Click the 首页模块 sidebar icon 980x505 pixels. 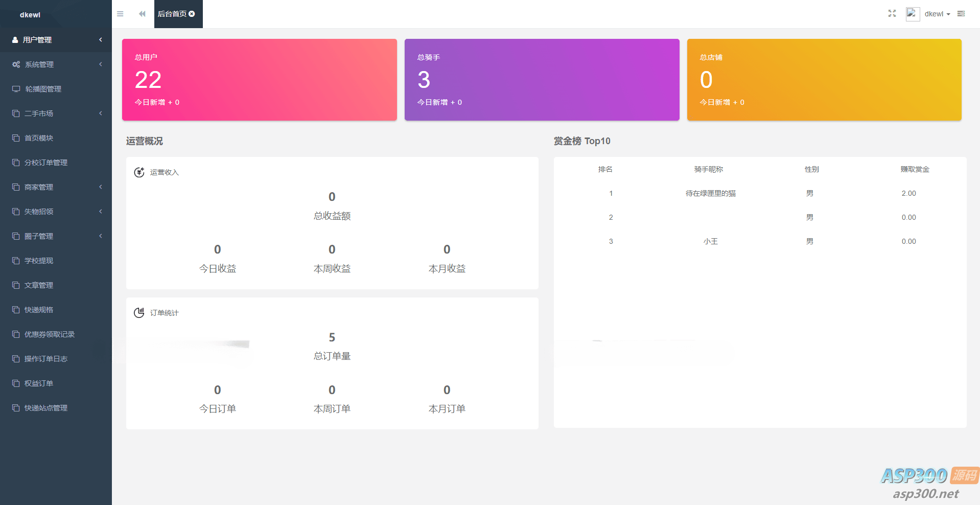[x=16, y=138]
